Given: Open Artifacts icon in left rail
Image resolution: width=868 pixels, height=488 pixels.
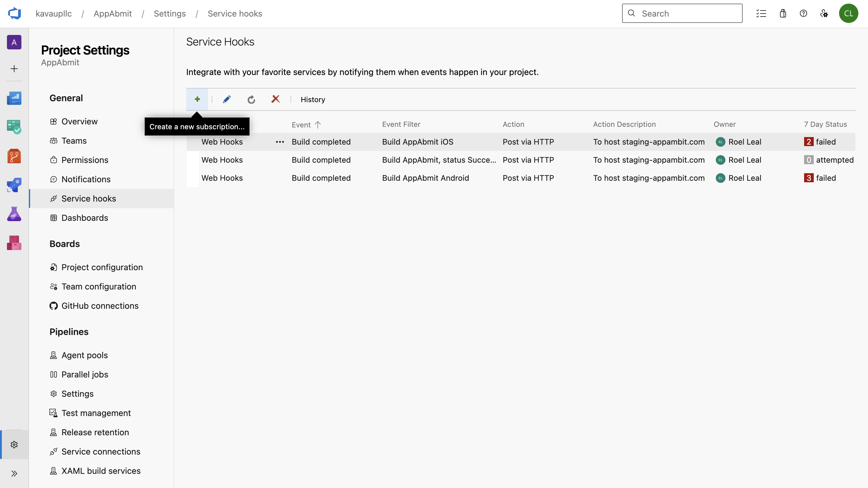Looking at the screenshot, I should coord(14,243).
